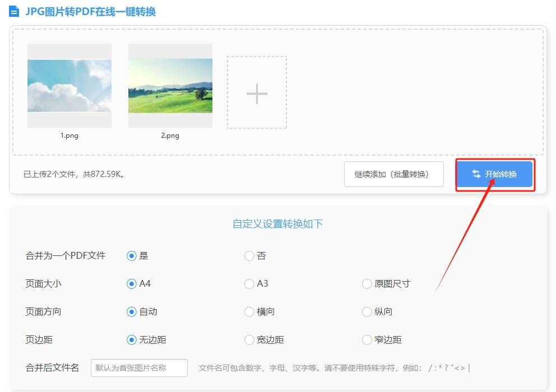Set page orientation to 纵向
The height and width of the screenshot is (392, 556).
(367, 312)
